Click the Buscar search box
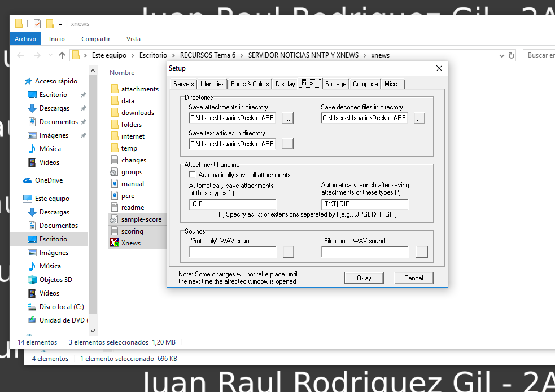Screen dimensions: 555x392 (x=539, y=55)
